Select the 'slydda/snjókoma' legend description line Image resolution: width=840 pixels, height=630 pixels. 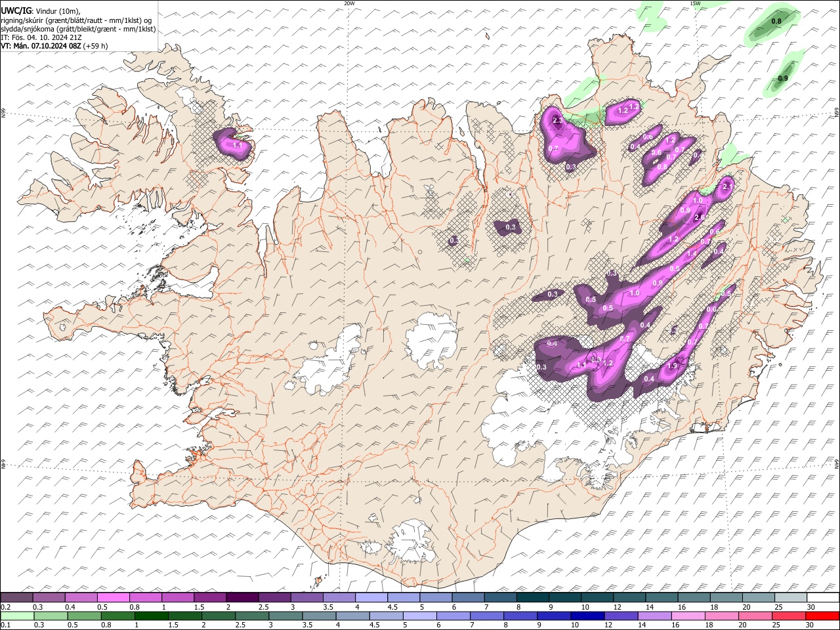(x=78, y=29)
